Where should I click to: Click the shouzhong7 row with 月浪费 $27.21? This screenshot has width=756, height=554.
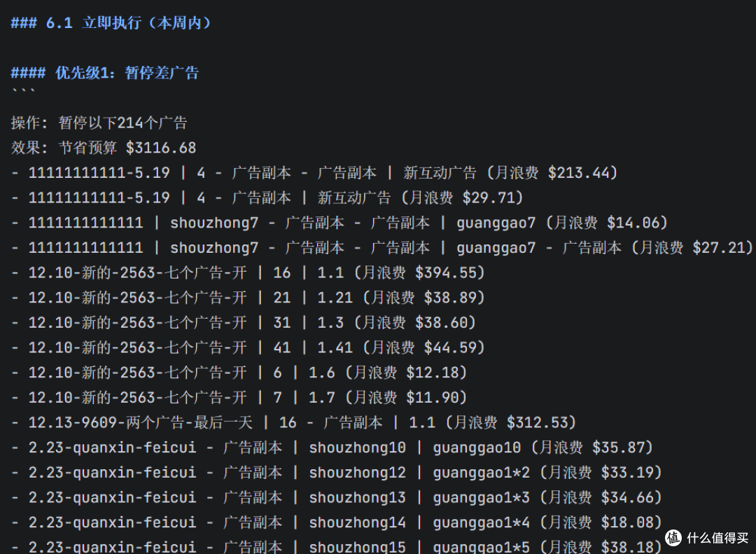pos(382,248)
